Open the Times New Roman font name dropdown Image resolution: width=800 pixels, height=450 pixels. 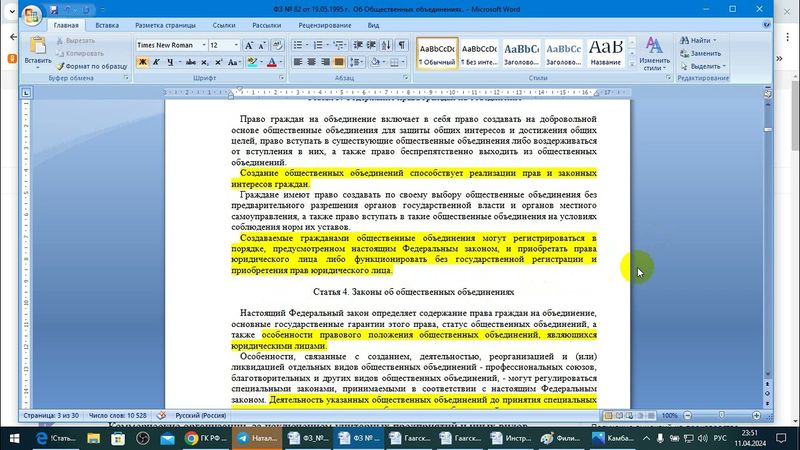coord(204,45)
